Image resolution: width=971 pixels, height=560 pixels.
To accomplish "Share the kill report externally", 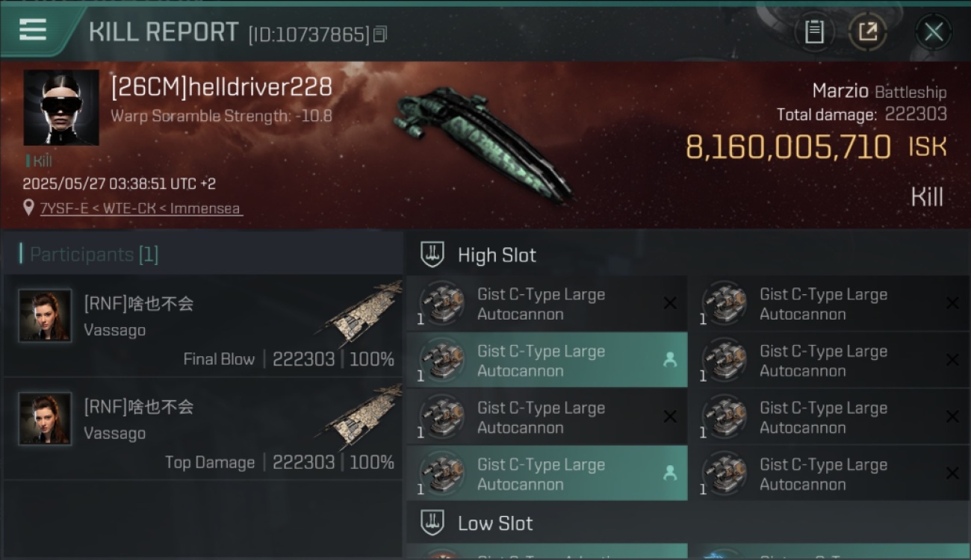I will 867,32.
